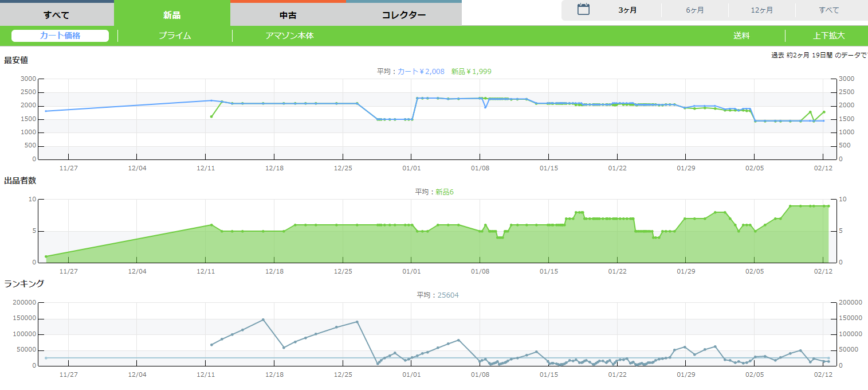Image resolution: width=868 pixels, height=390 pixels.
Task: Click the calendar icon beside period options
Action: (x=583, y=10)
